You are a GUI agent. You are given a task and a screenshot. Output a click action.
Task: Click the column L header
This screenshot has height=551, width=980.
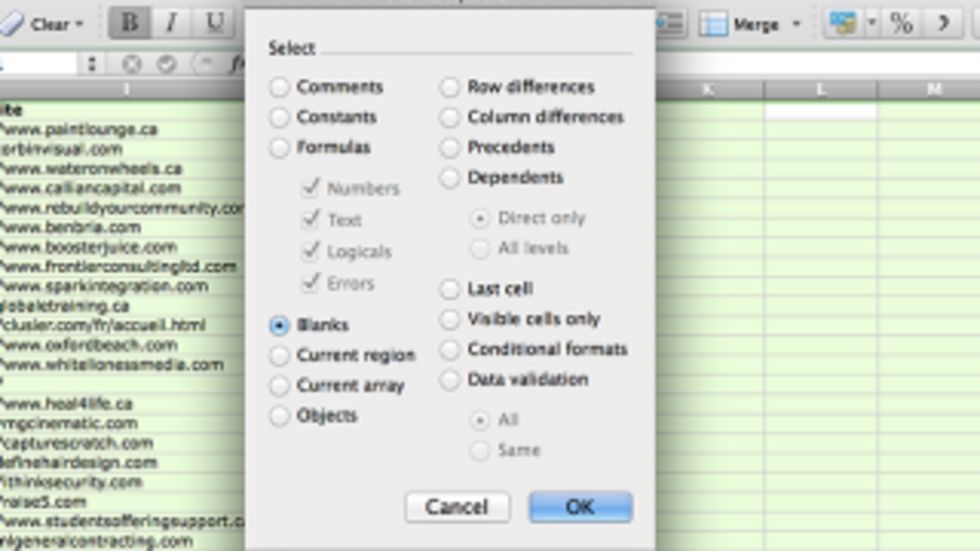click(820, 89)
